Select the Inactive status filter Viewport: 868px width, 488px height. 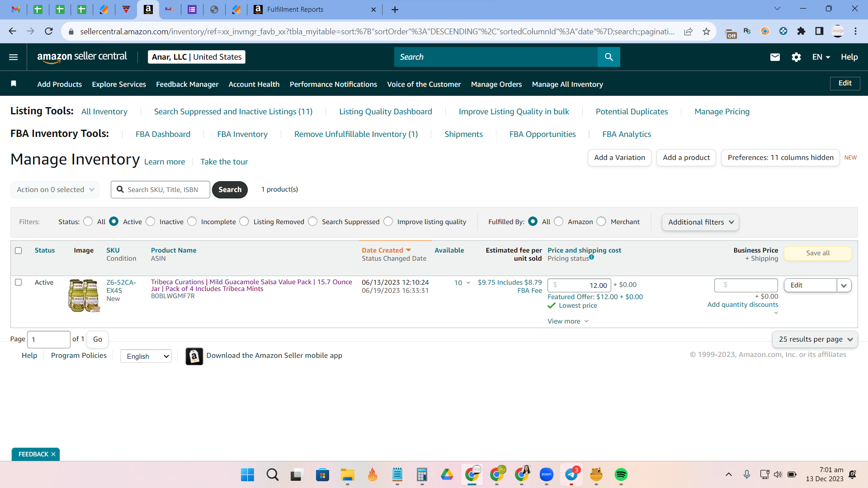[x=151, y=221]
